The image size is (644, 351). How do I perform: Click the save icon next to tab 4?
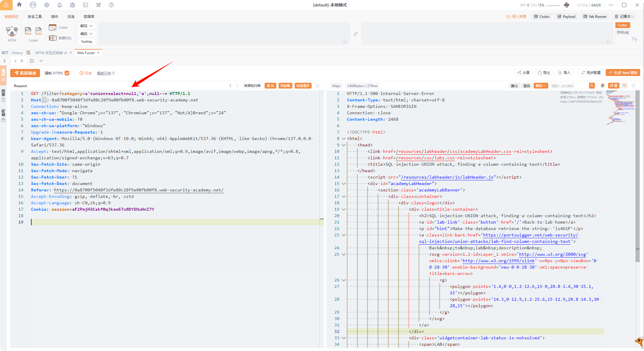pyautogui.click(x=32, y=61)
